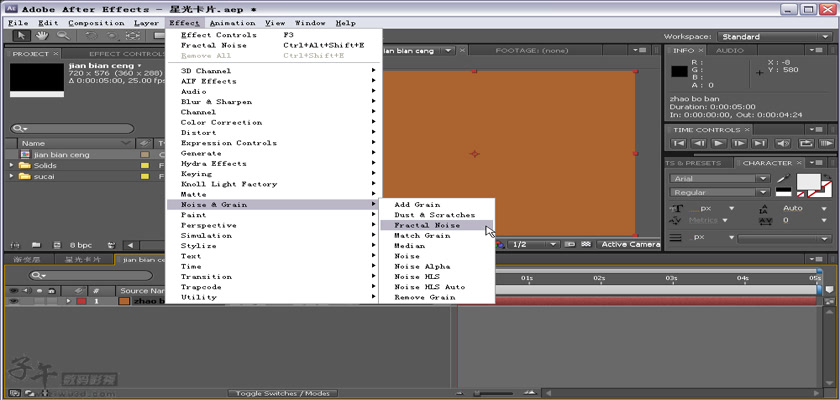Switch to the AUDIO panel tab

730,50
